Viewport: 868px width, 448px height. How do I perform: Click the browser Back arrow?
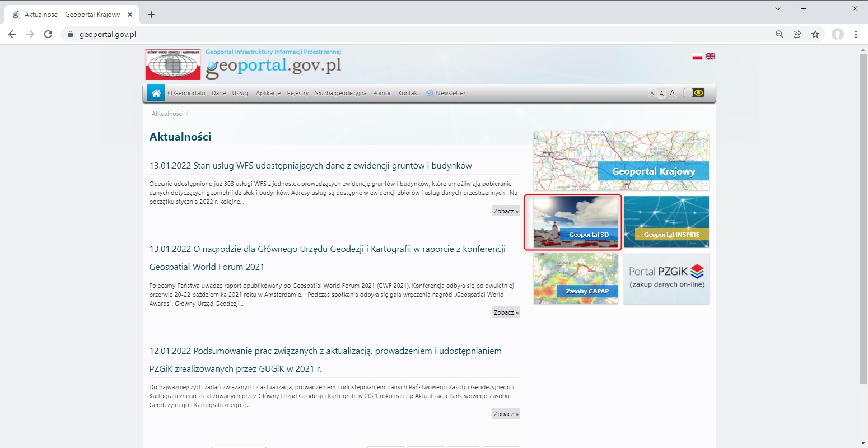coord(12,34)
